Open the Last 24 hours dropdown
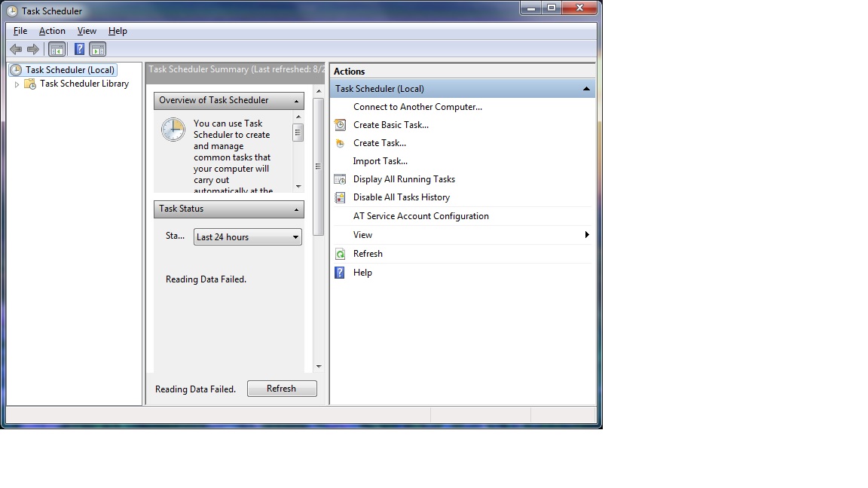This screenshot has width=868, height=488. click(x=247, y=236)
